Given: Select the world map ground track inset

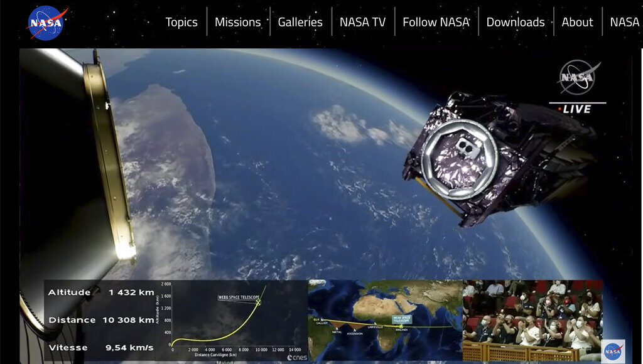Looking at the screenshot, I should click(x=385, y=320).
